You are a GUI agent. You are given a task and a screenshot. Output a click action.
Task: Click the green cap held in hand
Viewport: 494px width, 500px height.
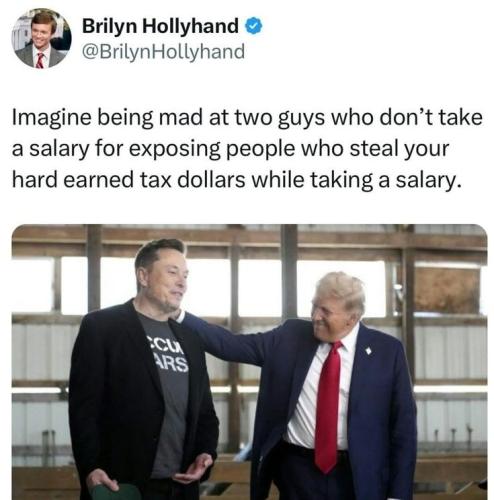(x=116, y=492)
